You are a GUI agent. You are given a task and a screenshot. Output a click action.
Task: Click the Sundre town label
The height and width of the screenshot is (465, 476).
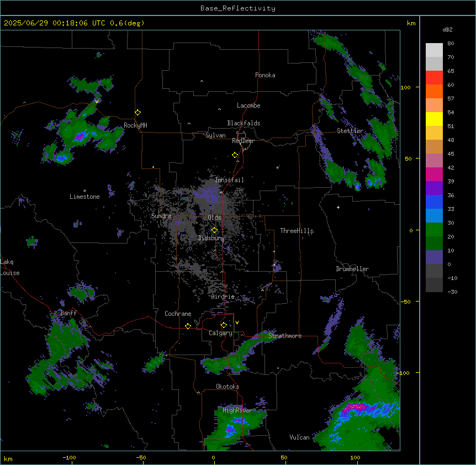click(x=161, y=216)
